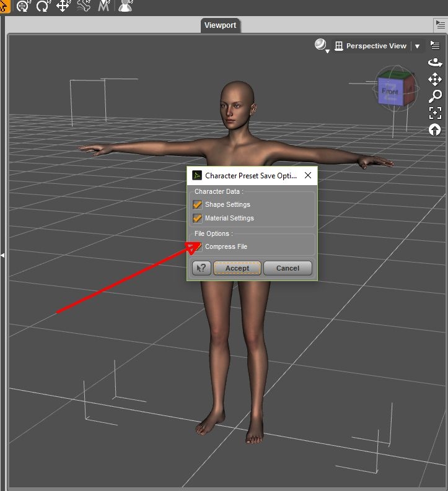The height and width of the screenshot is (491, 448).
Task: Close the Character Preset Save Options dialog
Action: [x=308, y=175]
